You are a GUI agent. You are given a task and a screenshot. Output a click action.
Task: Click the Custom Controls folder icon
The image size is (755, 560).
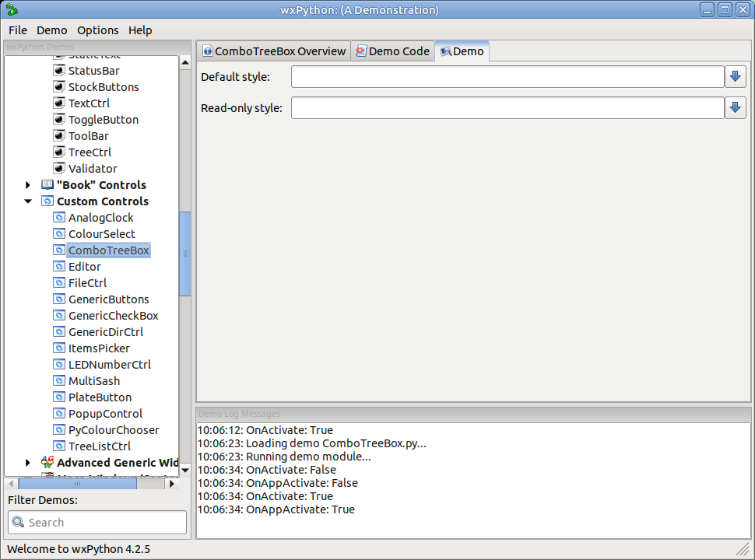click(47, 201)
